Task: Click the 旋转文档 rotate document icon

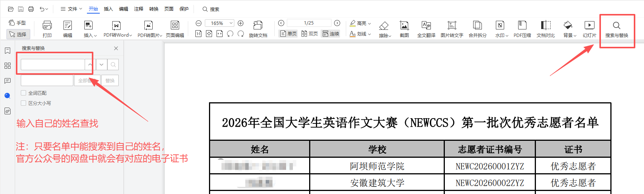Action: [258, 29]
